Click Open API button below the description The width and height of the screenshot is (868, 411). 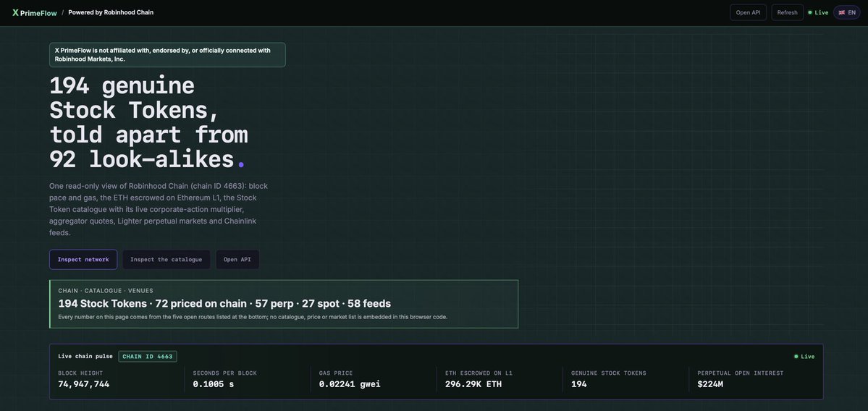pyautogui.click(x=237, y=260)
